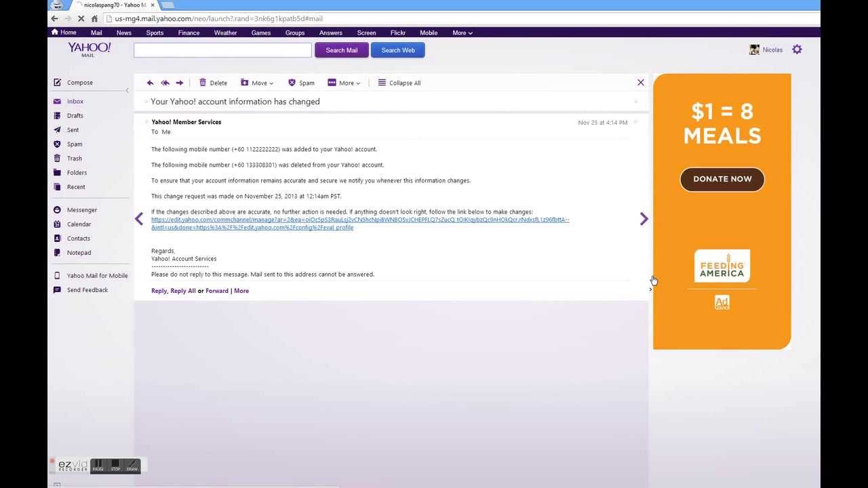The height and width of the screenshot is (488, 868).
Task: Click the Nicolas profile avatar
Action: pyautogui.click(x=754, y=49)
